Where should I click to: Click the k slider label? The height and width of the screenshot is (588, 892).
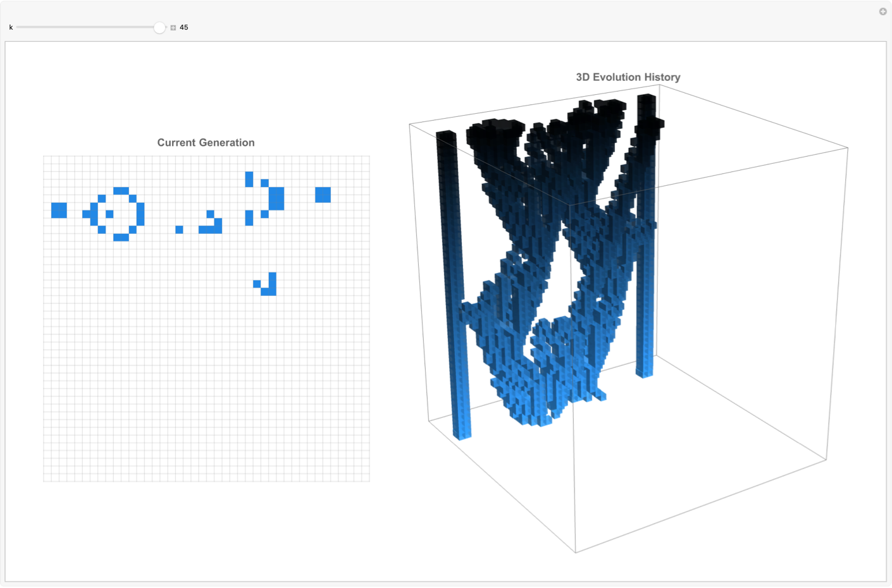[11, 28]
